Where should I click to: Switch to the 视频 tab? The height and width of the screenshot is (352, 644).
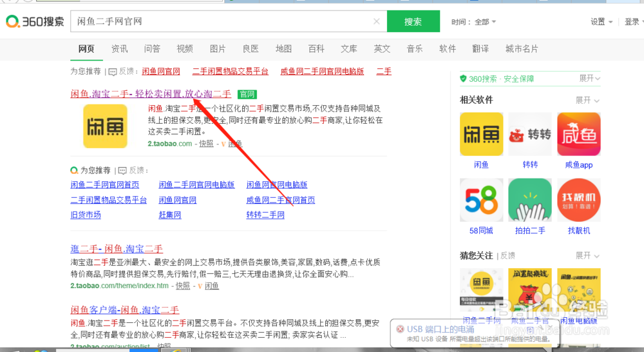click(185, 49)
